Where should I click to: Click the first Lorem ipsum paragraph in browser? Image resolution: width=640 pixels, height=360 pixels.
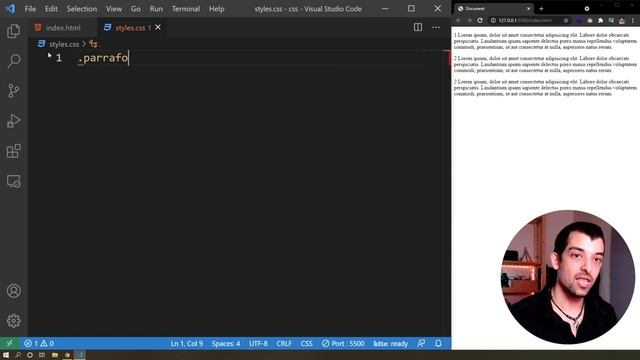point(545,41)
